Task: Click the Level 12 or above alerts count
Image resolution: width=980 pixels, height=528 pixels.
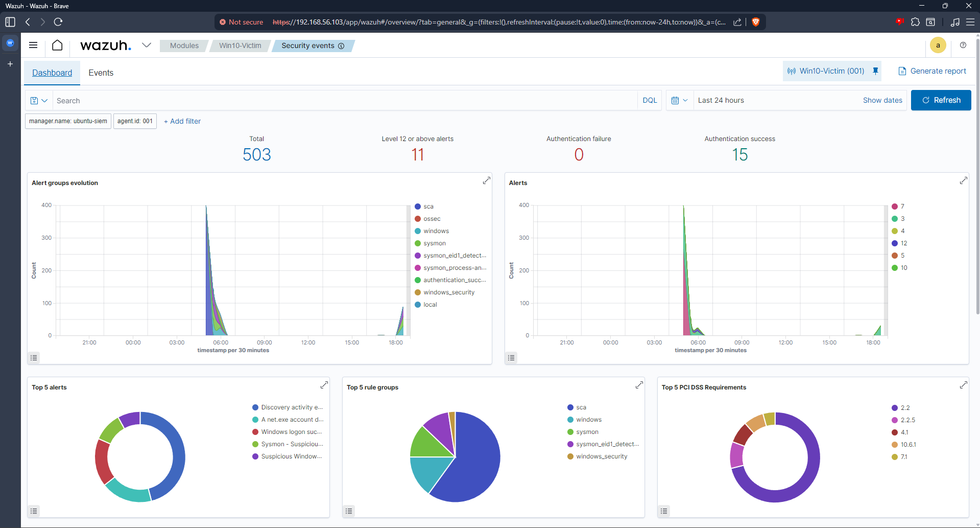Action: point(418,154)
